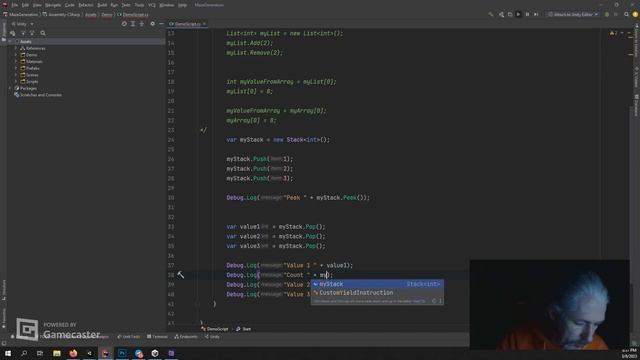
Task: Click the warnings indicator in editor corner
Action: click(613, 33)
